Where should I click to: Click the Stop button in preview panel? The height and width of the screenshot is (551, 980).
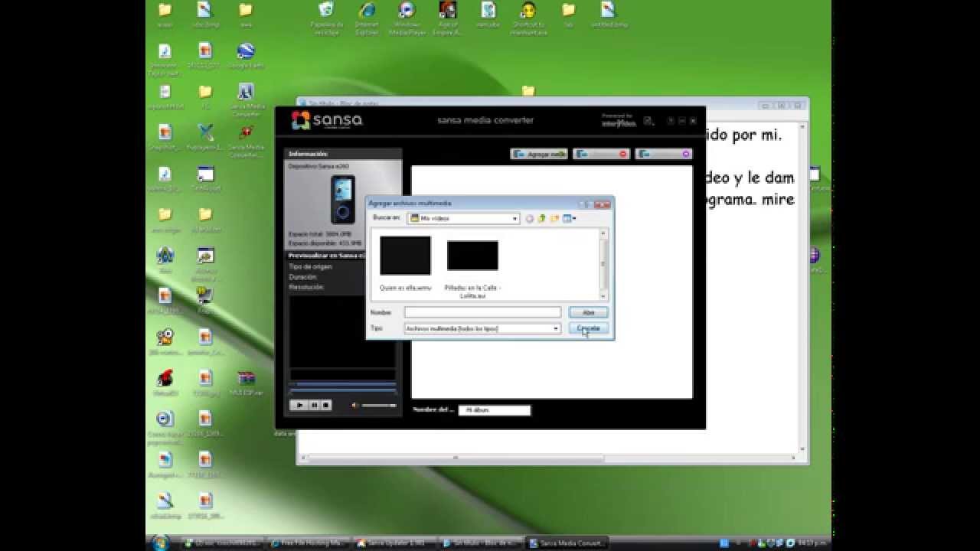point(325,405)
